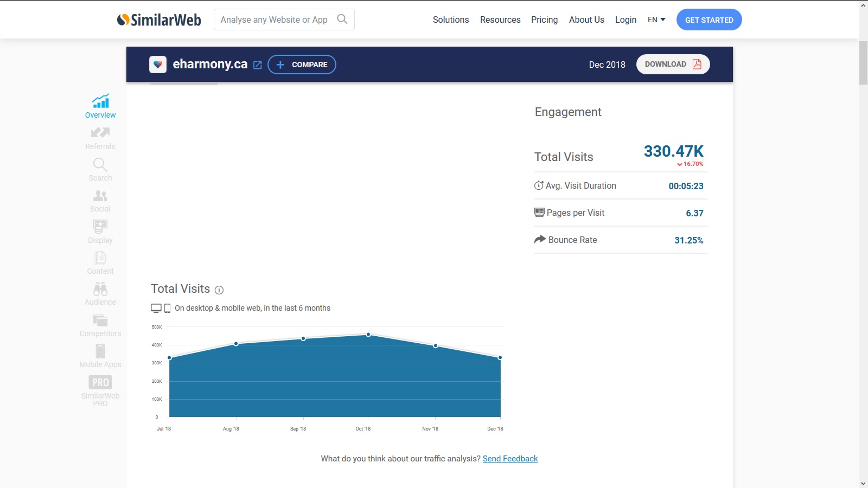Click the scrollbar down arrow
The width and height of the screenshot is (868, 488).
(864, 483)
